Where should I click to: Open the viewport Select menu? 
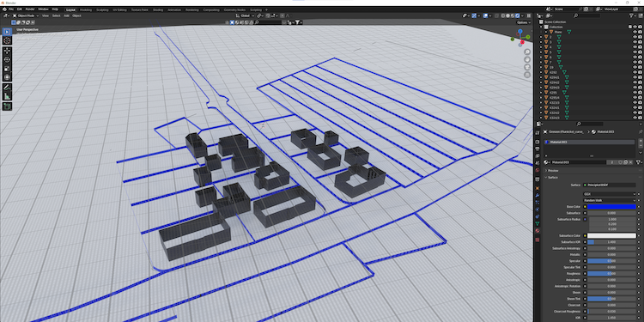pyautogui.click(x=56, y=15)
